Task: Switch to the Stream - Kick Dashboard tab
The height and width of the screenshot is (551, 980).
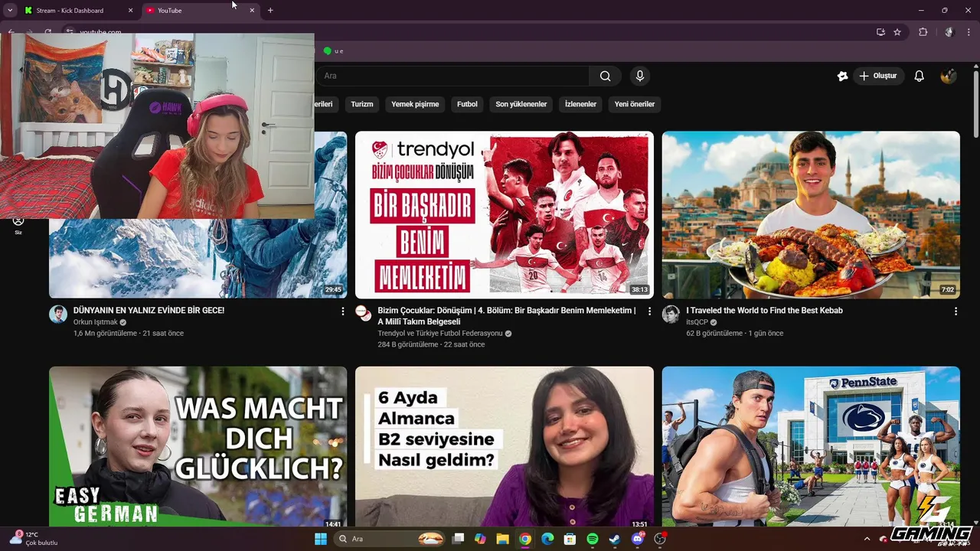Action: tap(76, 11)
